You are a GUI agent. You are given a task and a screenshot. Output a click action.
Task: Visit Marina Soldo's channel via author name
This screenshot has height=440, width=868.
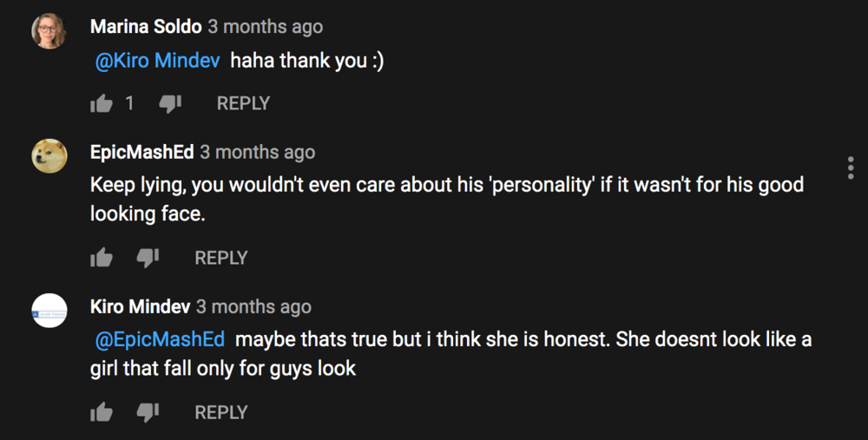[x=146, y=27]
